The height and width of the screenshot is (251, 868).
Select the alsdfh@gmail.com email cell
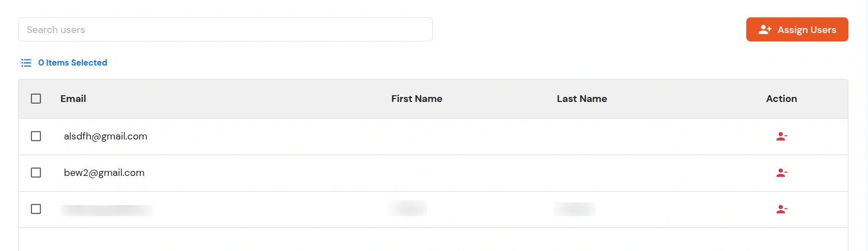[105, 136]
